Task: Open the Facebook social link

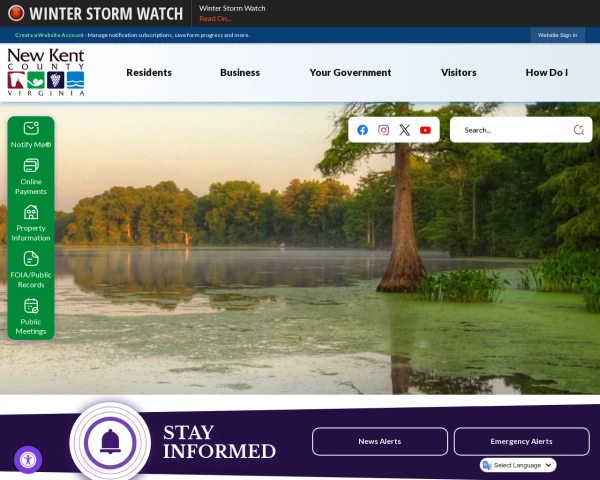Action: pyautogui.click(x=362, y=130)
